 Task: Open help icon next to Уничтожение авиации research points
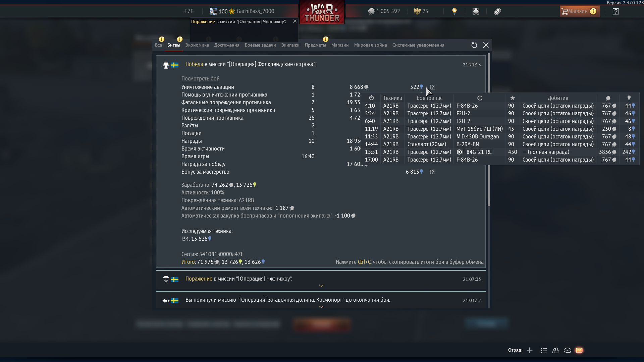click(x=433, y=87)
